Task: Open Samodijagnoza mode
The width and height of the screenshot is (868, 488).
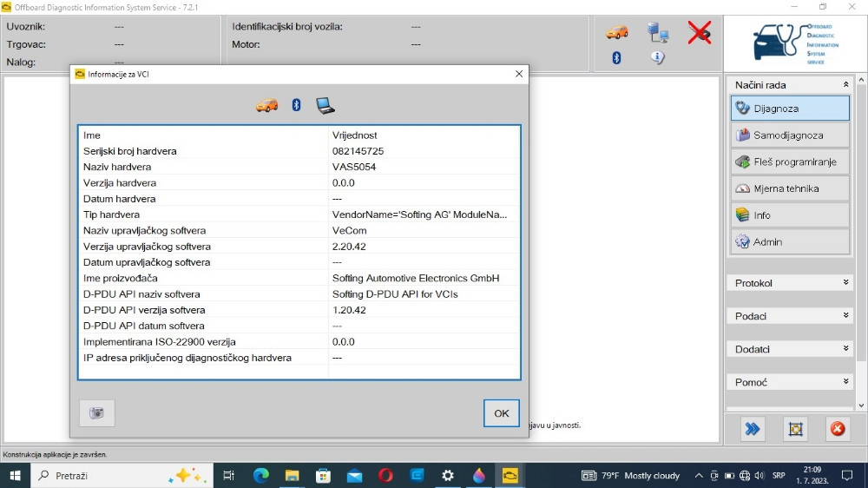Action: pos(790,135)
